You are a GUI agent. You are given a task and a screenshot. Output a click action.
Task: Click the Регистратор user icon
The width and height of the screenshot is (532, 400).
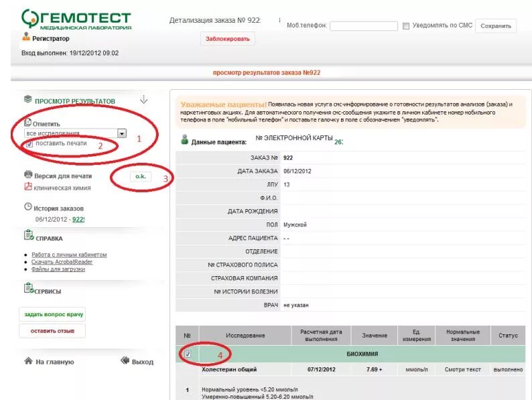[26, 36]
